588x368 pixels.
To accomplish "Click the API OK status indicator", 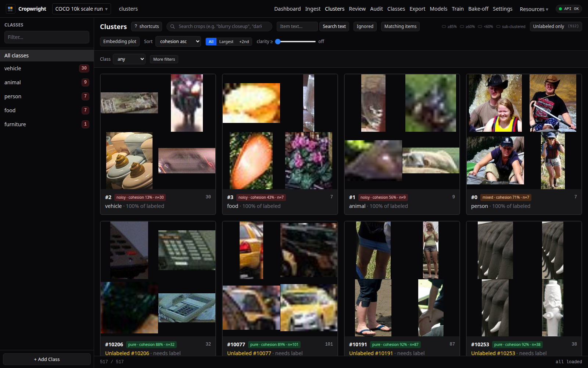I will pyautogui.click(x=569, y=9).
